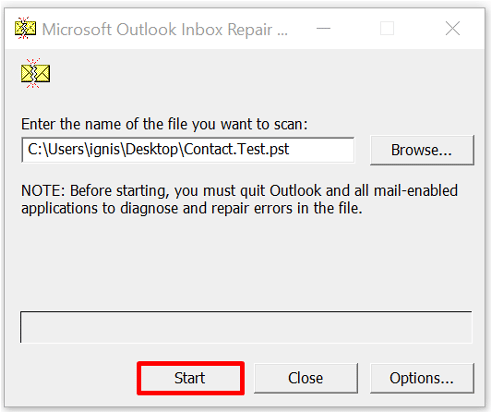Click the empty progress bar above the buttons
Image resolution: width=492 pixels, height=412 pixels.
[246, 327]
